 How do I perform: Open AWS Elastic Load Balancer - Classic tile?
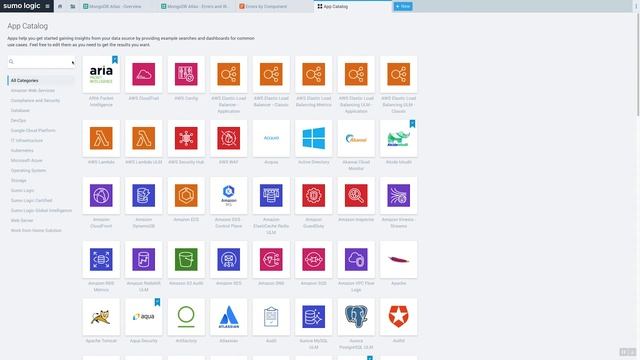[271, 74]
